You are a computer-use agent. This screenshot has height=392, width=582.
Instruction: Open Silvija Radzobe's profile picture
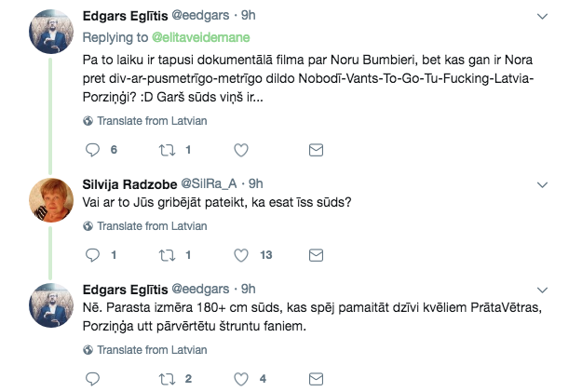tap(52, 197)
